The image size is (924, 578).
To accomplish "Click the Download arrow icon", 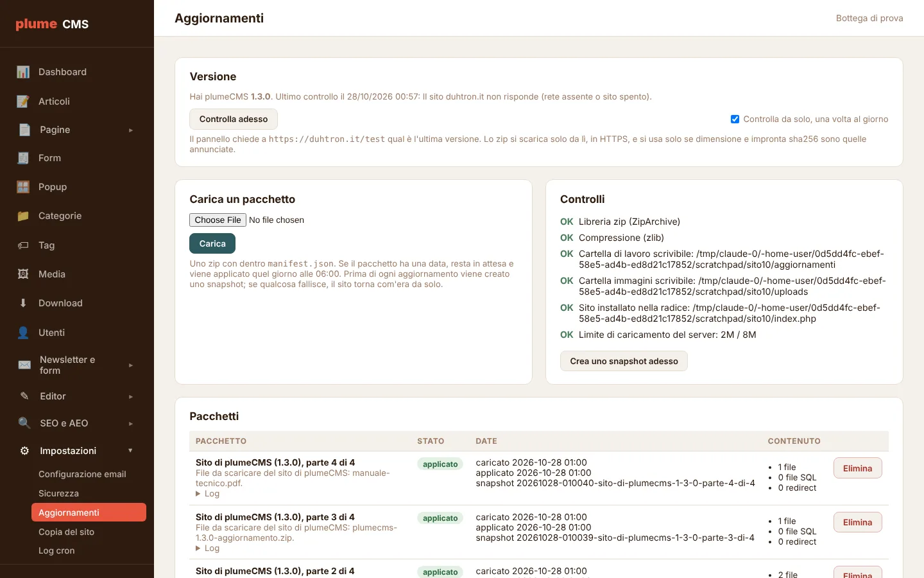I will pos(23,303).
